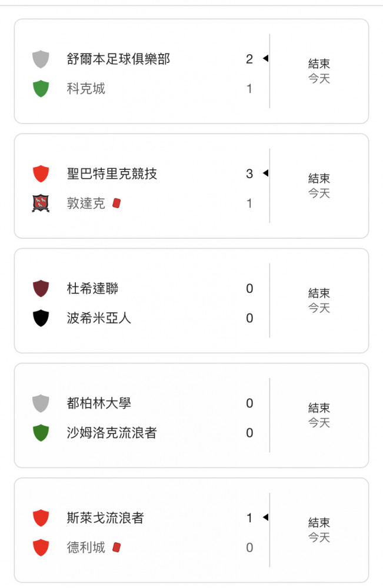Select the 波希米亞人 team name
The image size is (383, 588).
point(99,318)
